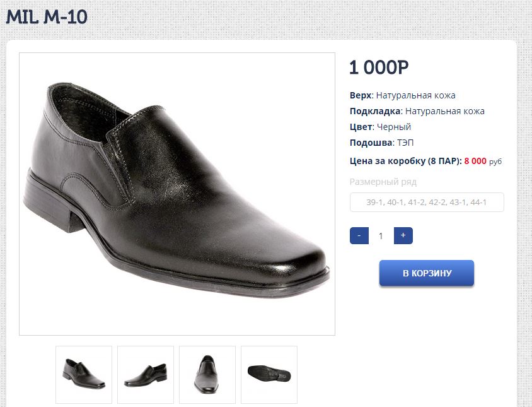Click the 'Подошва' sole label
The height and width of the screenshot is (407, 532).
tap(371, 143)
